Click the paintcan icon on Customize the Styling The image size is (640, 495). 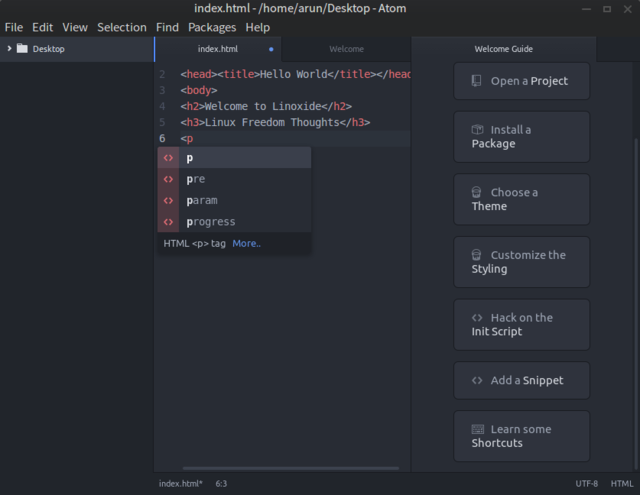point(476,255)
